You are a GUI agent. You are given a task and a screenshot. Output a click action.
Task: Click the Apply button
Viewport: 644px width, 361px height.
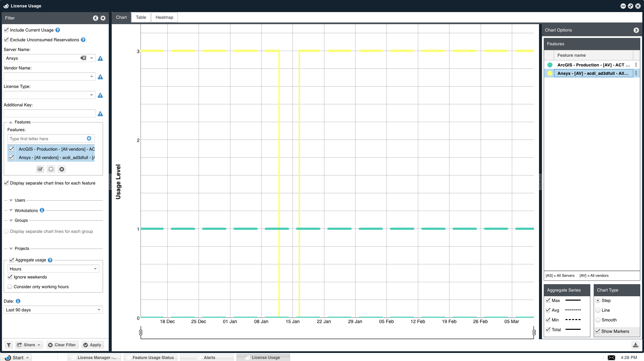(x=92, y=345)
